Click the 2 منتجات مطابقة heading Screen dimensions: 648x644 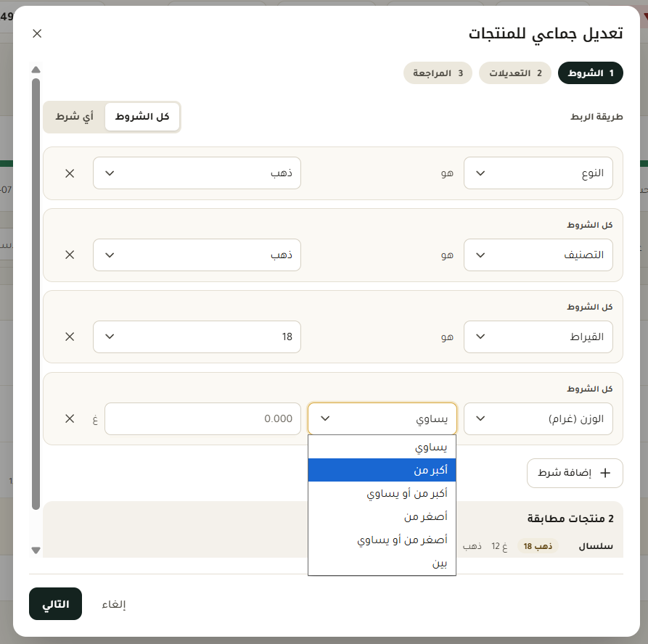click(x=570, y=519)
